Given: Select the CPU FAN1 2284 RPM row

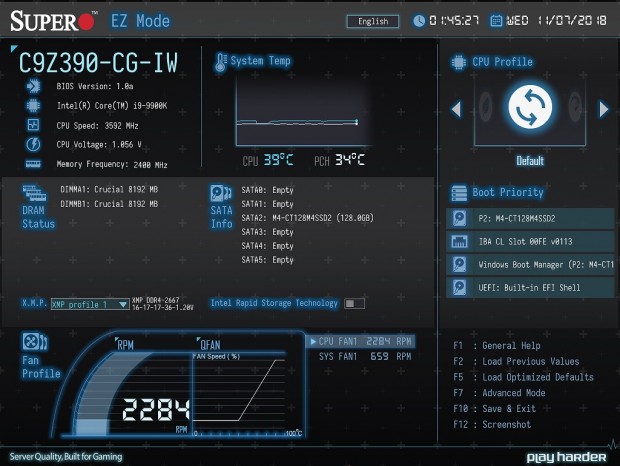Looking at the screenshot, I should [360, 341].
